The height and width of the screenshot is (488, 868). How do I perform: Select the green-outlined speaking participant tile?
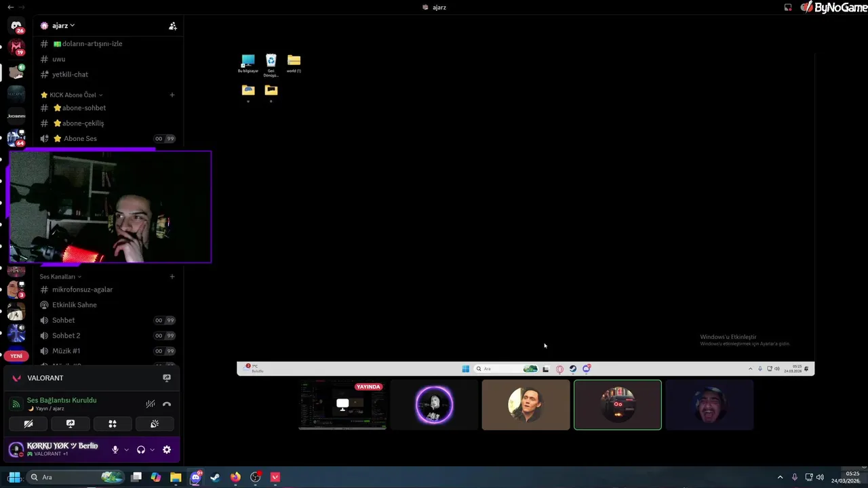(x=617, y=405)
